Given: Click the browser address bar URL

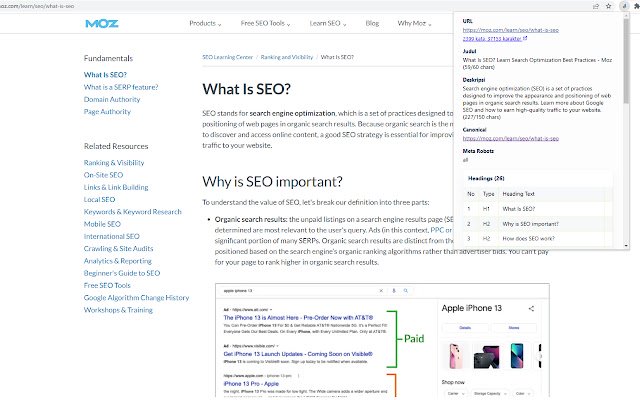Looking at the screenshot, I should point(38,6).
